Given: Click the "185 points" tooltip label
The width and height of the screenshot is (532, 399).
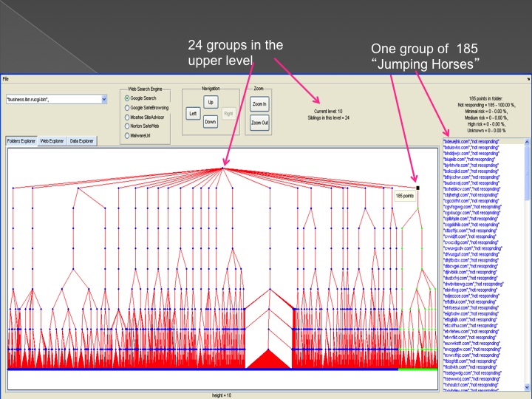Looking at the screenshot, I should click(x=405, y=196).
